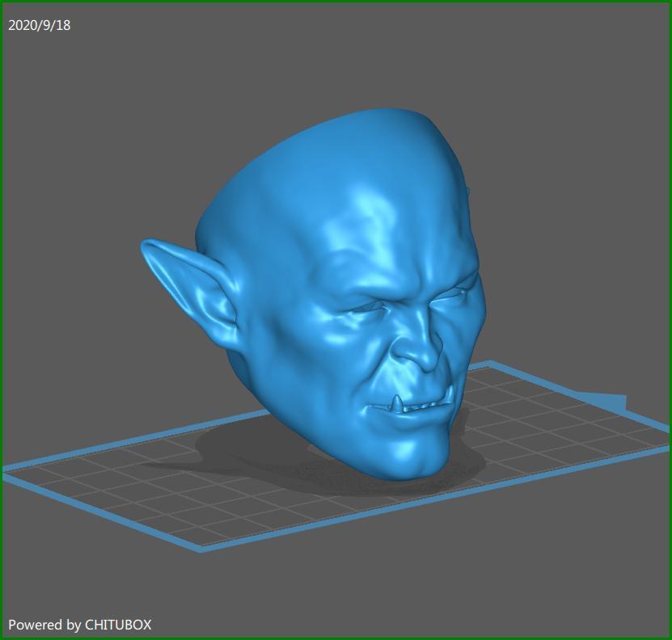Click the front corner of the build plate
Screen dimensions: 672x640
click(x=201, y=549)
